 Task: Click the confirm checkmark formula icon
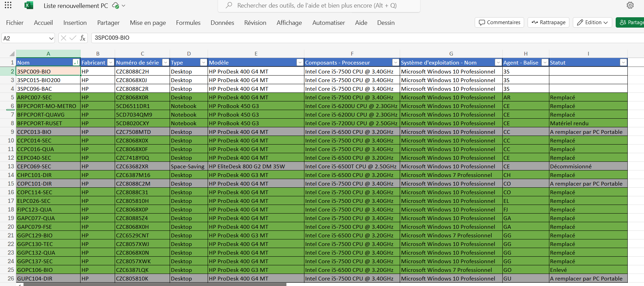[x=73, y=38]
